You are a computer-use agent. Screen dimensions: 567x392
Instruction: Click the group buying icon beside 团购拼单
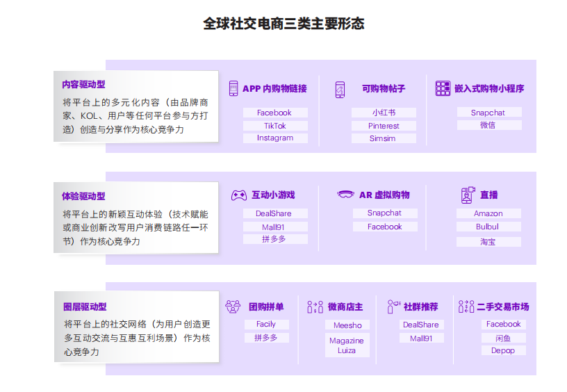click(233, 307)
